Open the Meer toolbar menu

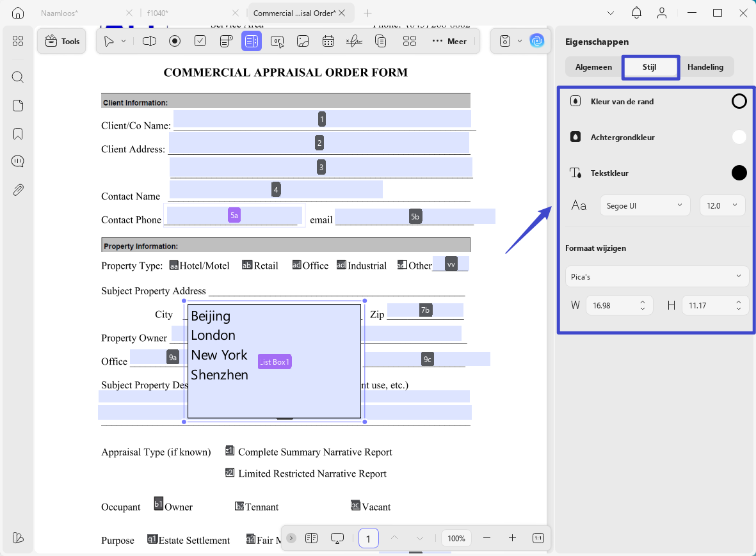click(449, 42)
